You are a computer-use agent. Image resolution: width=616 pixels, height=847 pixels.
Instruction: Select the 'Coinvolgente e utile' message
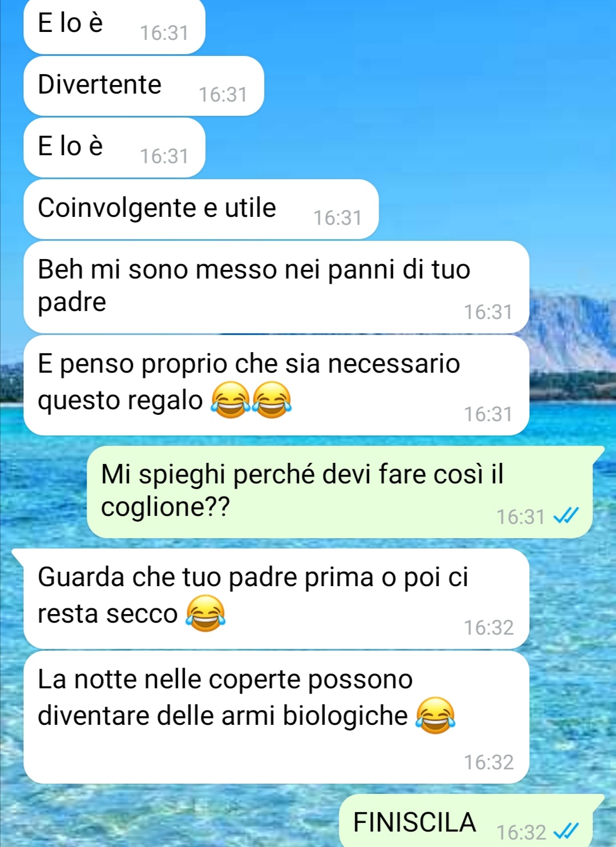coord(201,209)
